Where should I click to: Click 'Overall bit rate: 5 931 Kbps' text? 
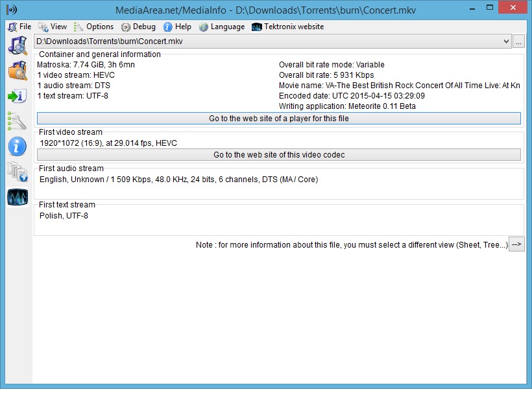coord(326,75)
